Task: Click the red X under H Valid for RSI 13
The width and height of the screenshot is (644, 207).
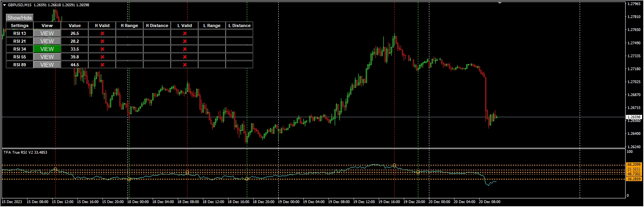Action: [102, 34]
